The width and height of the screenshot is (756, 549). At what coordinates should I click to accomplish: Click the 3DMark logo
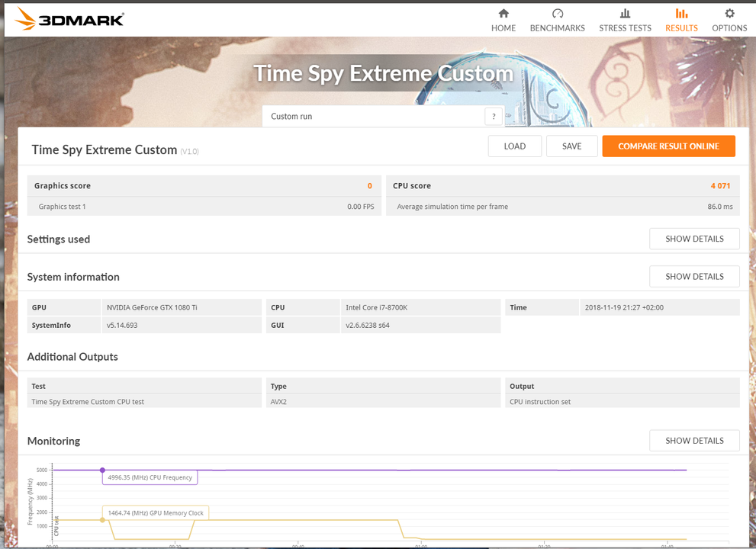pos(69,19)
